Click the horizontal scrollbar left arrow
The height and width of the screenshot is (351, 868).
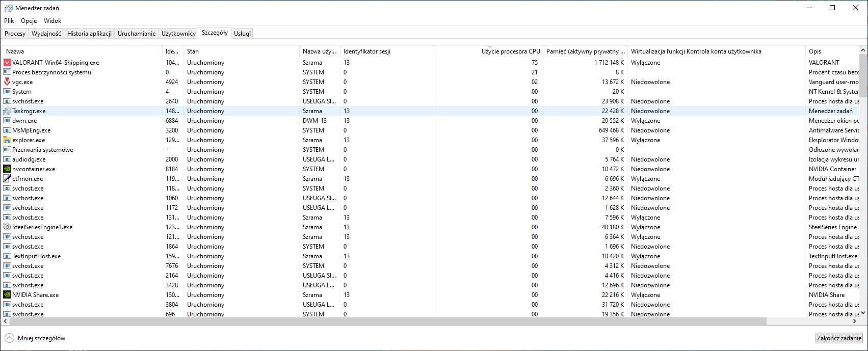(x=6, y=321)
